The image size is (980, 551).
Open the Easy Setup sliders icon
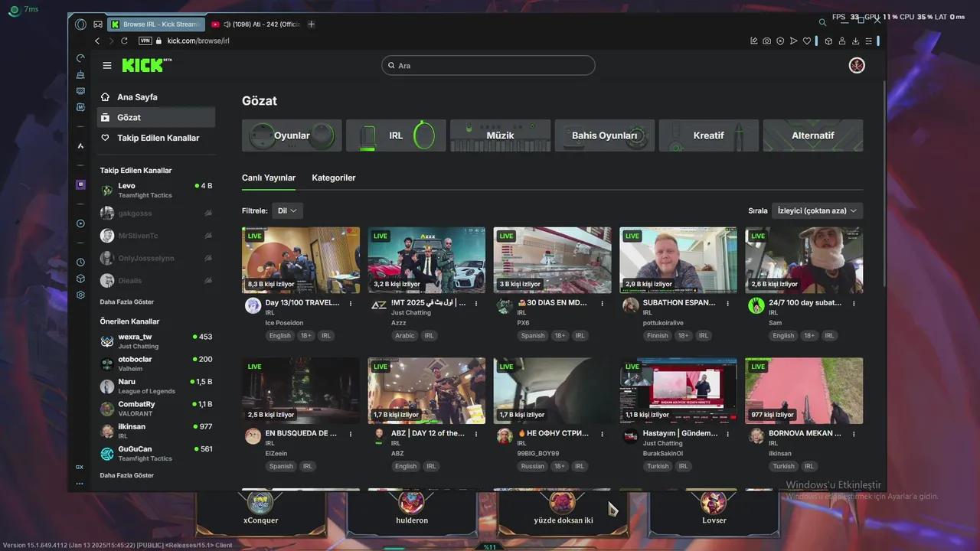pos(870,41)
